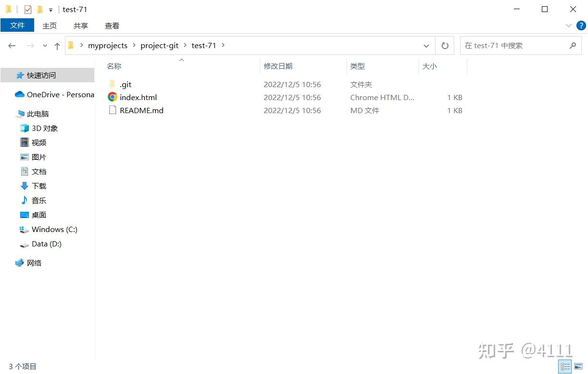Expand the address bar history dropdown
This screenshot has width=588, height=374.
pos(426,45)
